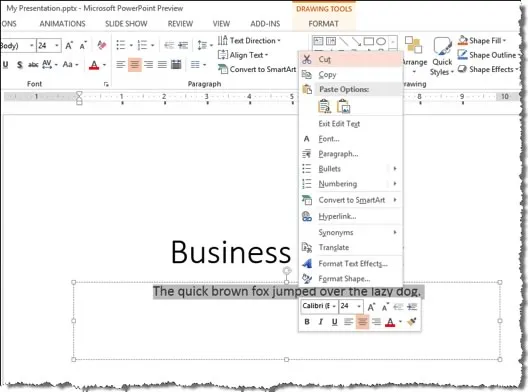Image resolution: width=528 pixels, height=392 pixels.
Task: Open Quick Styles gallery
Action: [x=442, y=57]
